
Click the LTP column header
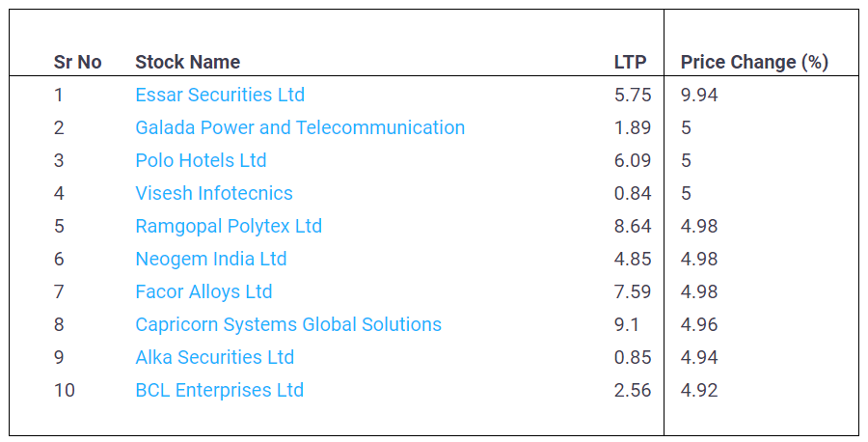pyautogui.click(x=630, y=62)
